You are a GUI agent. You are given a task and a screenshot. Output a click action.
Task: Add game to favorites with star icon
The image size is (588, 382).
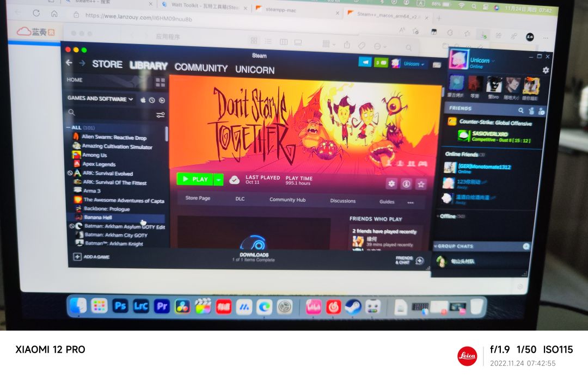421,184
